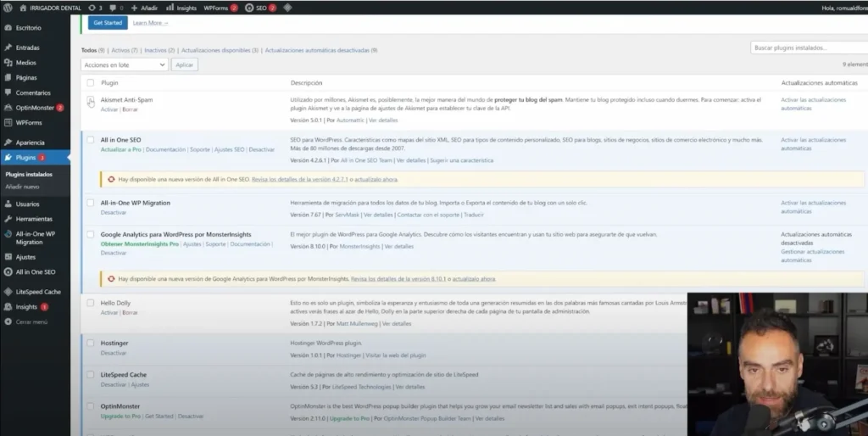Open the Learn More link

[x=151, y=23]
